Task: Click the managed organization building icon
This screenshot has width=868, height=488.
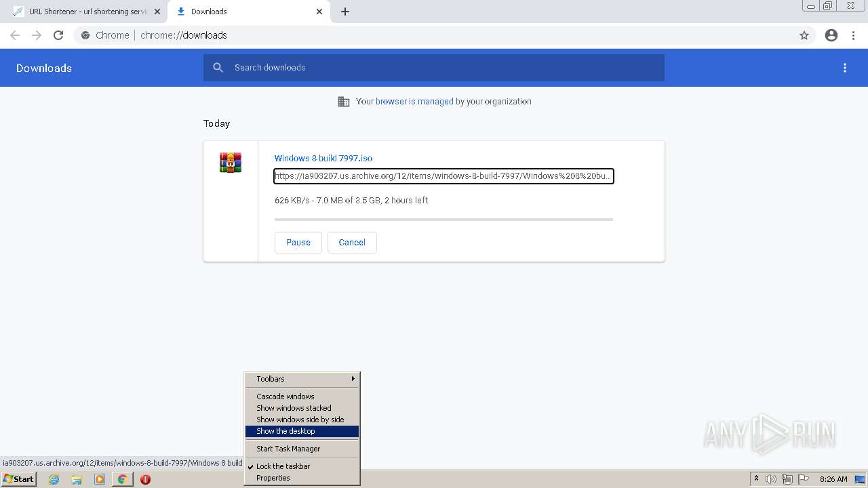Action: coord(344,102)
